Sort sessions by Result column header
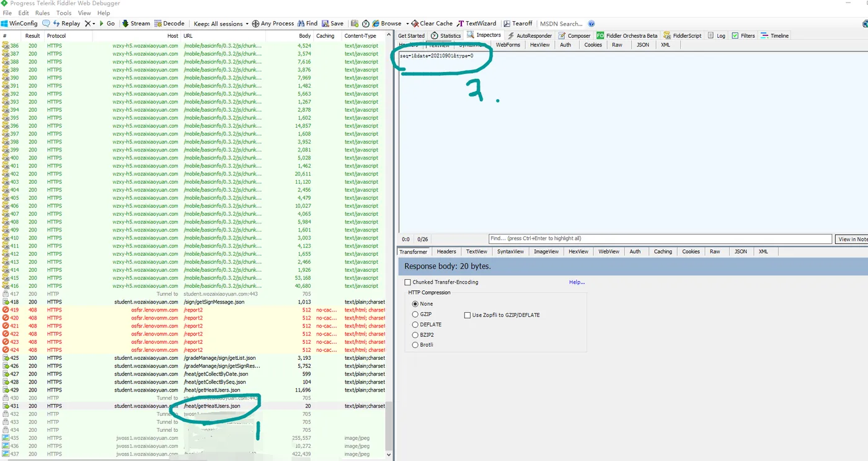 (x=32, y=36)
